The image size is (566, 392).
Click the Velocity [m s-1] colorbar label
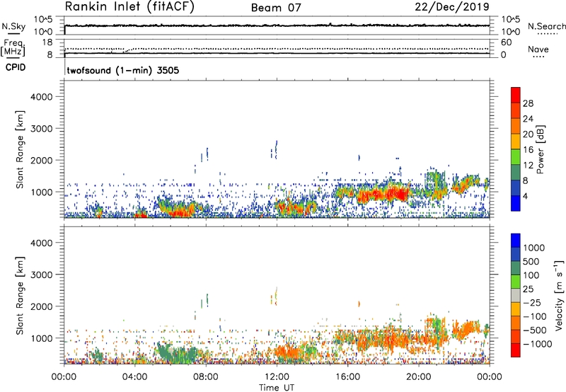click(559, 295)
